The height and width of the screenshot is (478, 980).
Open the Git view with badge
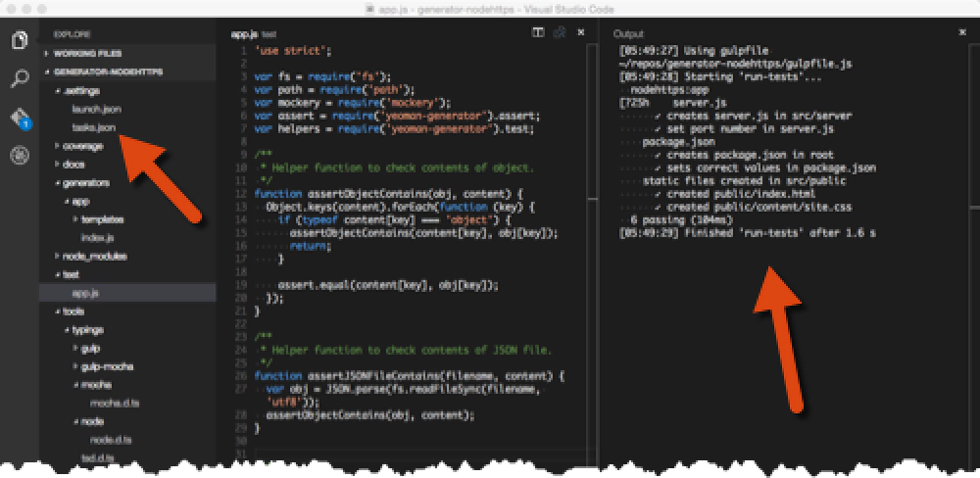(x=21, y=119)
